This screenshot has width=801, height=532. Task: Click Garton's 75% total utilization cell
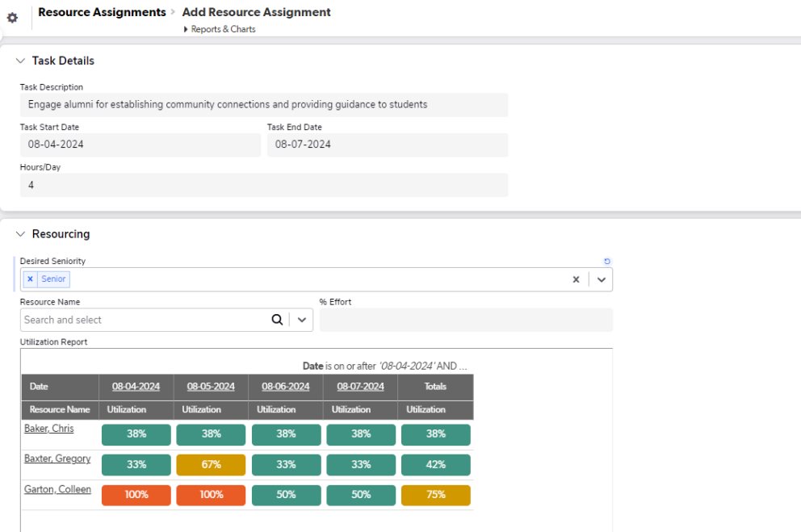436,495
